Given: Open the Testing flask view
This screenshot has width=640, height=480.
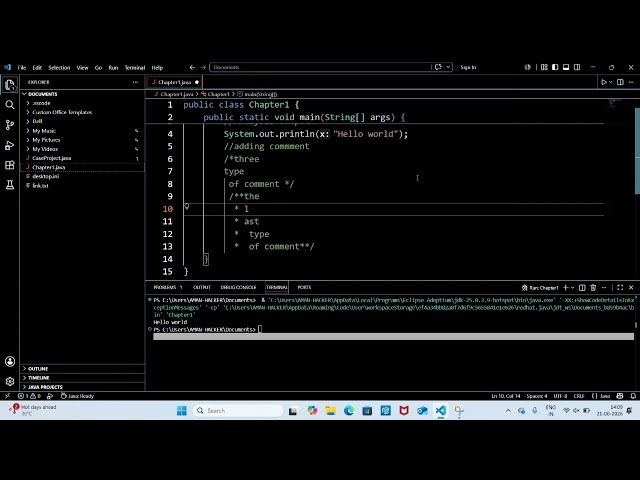Looking at the screenshot, I should coord(10,185).
